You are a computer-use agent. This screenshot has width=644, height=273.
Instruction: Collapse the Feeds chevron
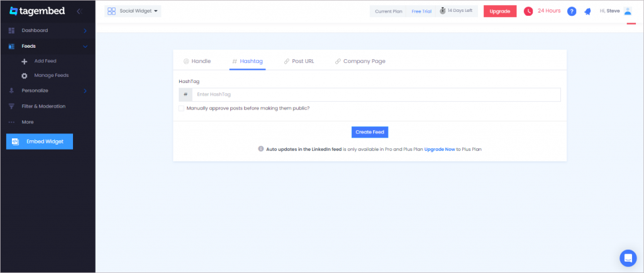pos(85,47)
